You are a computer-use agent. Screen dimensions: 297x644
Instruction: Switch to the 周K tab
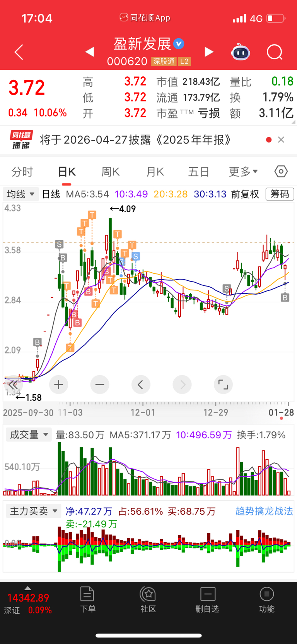pyautogui.click(x=110, y=172)
